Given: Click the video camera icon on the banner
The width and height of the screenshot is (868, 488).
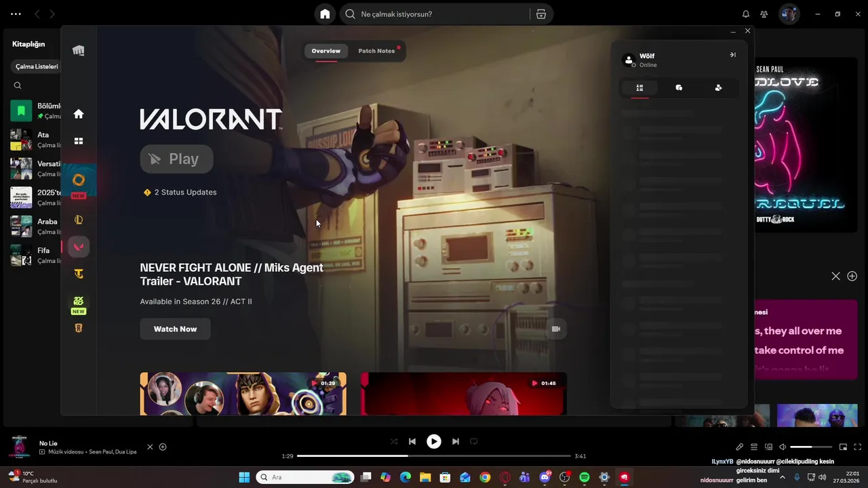Looking at the screenshot, I should 556,329.
